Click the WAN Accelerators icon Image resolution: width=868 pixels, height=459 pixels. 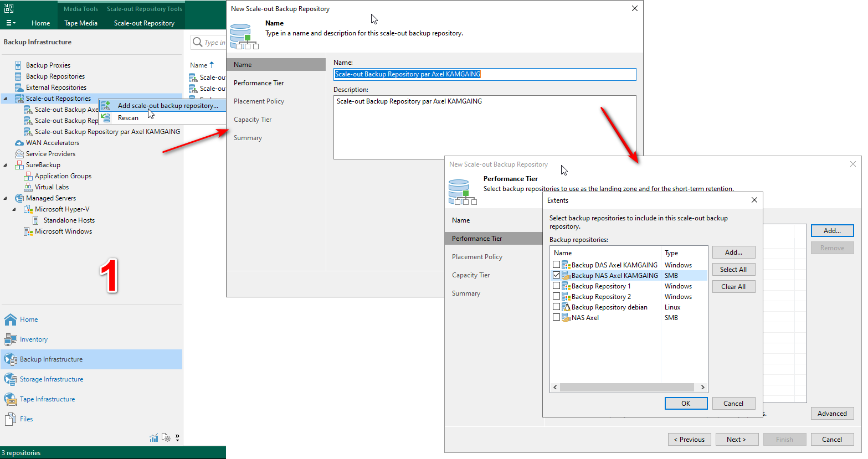[19, 143]
